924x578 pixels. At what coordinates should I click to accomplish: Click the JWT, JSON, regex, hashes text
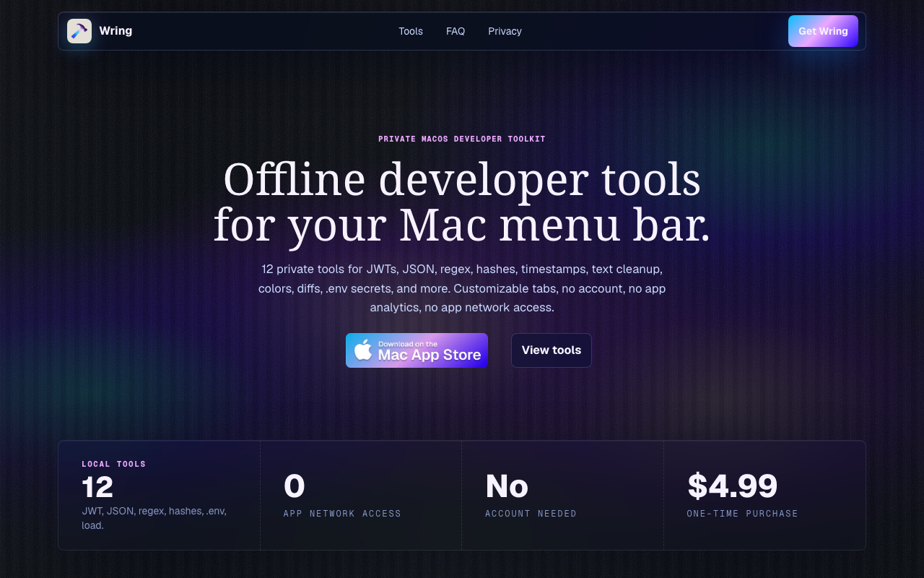(154, 518)
